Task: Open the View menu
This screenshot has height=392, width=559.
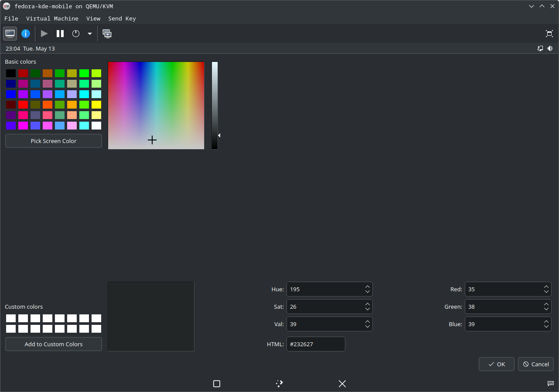Action: [93, 18]
